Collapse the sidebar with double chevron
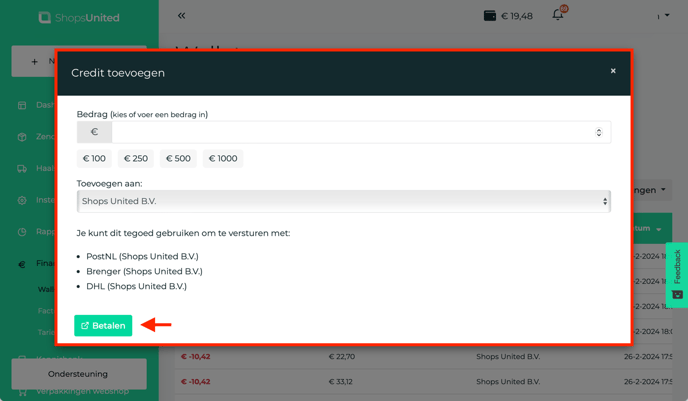Image resolution: width=688 pixels, height=401 pixels. tap(182, 16)
